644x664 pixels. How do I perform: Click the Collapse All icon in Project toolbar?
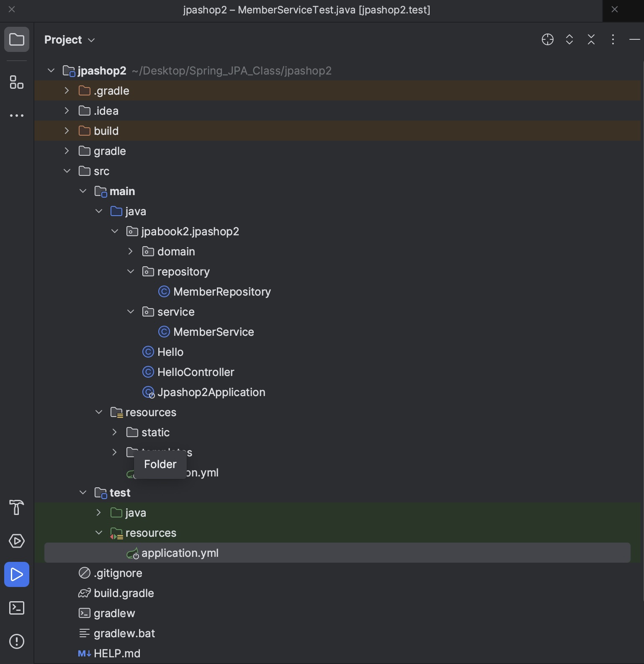tap(591, 40)
